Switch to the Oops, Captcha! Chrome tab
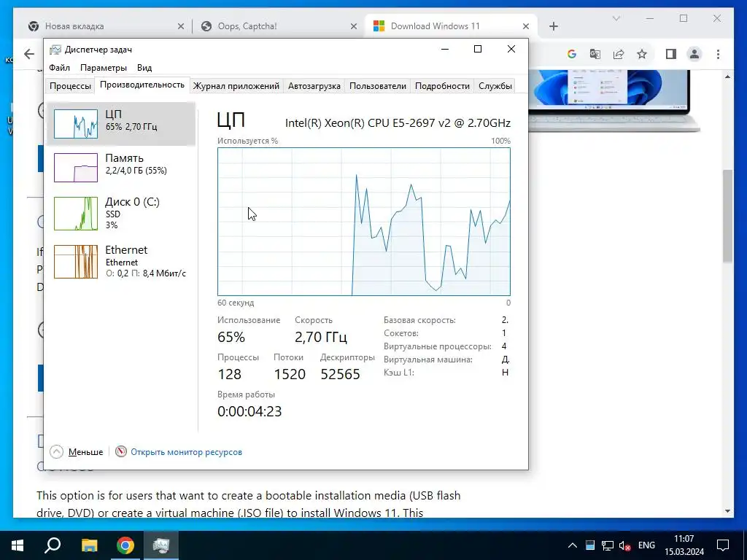Screen dimensions: 747x560 278,26
